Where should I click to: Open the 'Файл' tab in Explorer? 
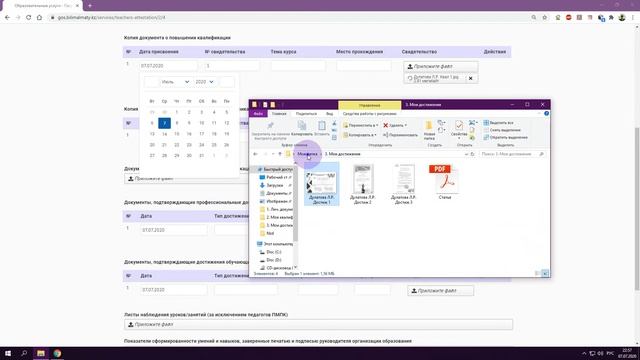tap(258, 113)
